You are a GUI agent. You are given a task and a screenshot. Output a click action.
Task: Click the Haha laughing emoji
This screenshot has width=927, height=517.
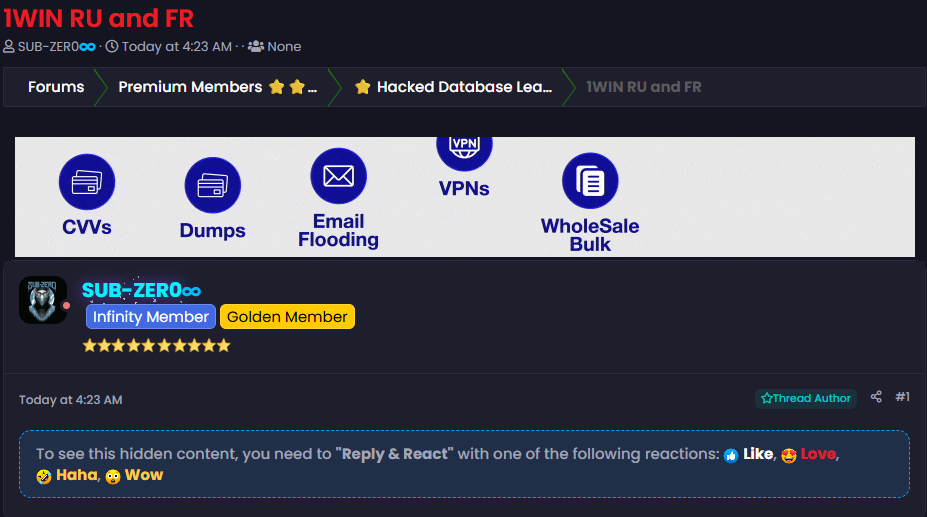[x=44, y=477]
